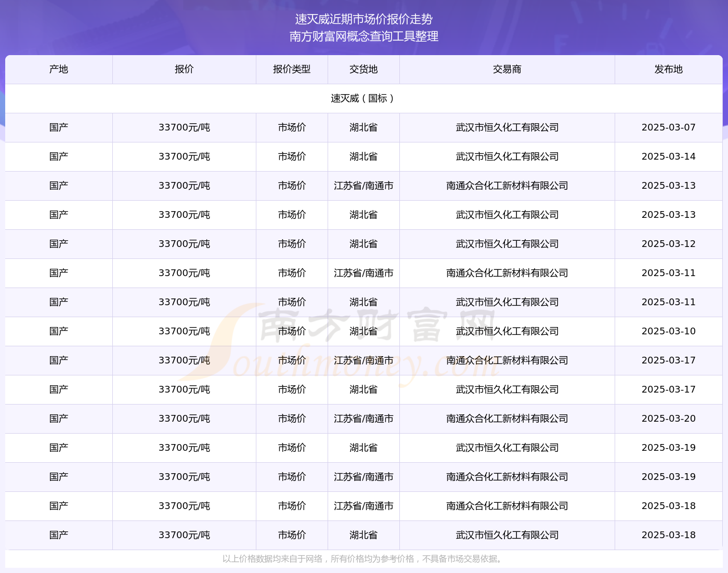This screenshot has height=573, width=728.
Task: Click 国产 in the 2025-03-12 row
Action: 59,244
